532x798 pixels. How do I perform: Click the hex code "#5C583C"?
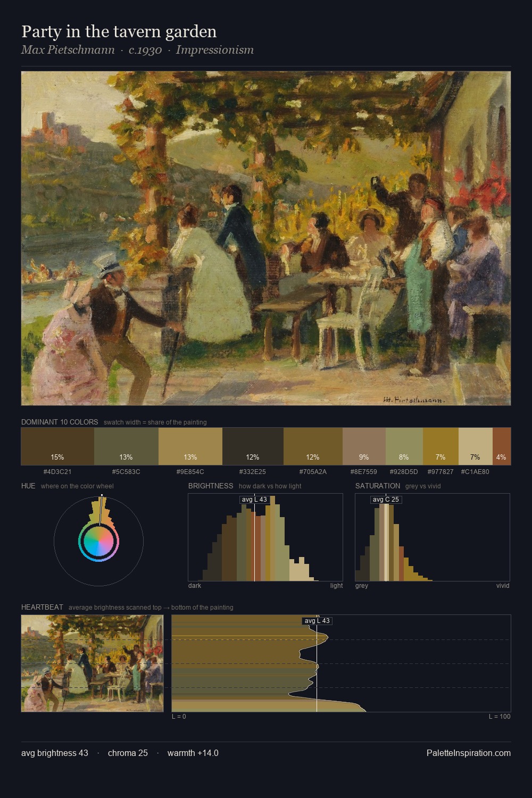pyautogui.click(x=126, y=472)
